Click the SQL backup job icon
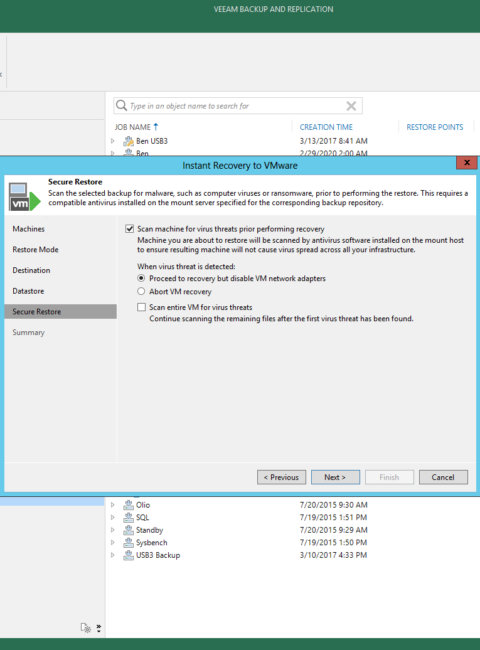 128,517
